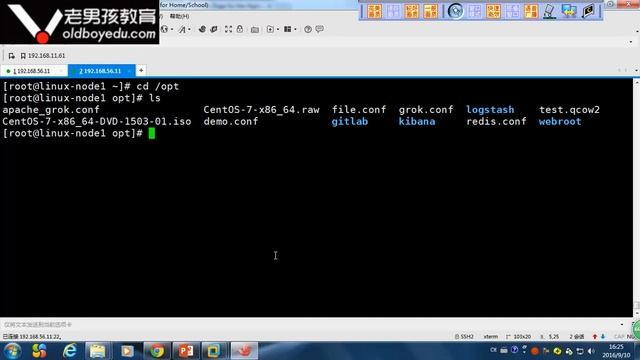Click first orange button on floating toolbar
640x360 pixels.
tap(374, 11)
